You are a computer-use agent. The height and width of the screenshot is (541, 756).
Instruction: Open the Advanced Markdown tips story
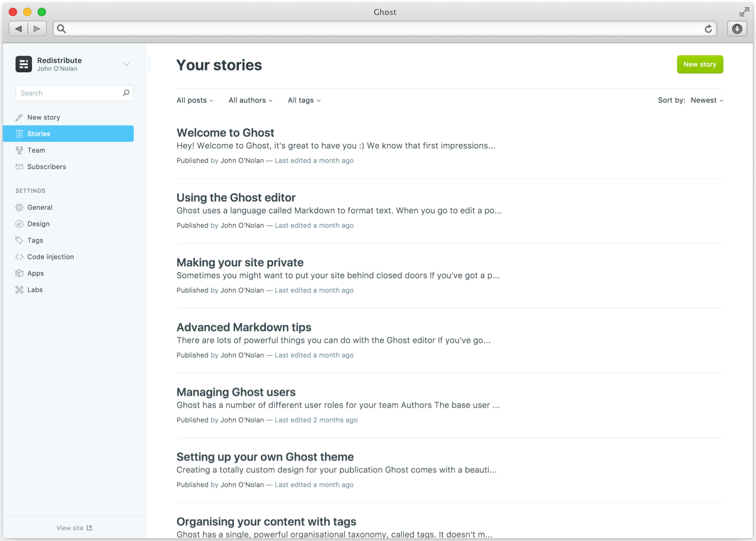[x=244, y=327]
